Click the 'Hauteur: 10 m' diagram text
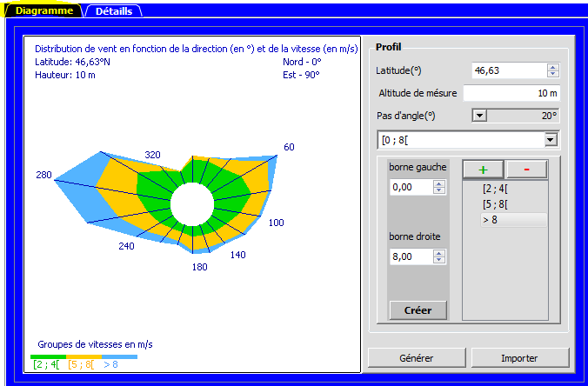The height and width of the screenshot is (386, 588). click(x=65, y=75)
